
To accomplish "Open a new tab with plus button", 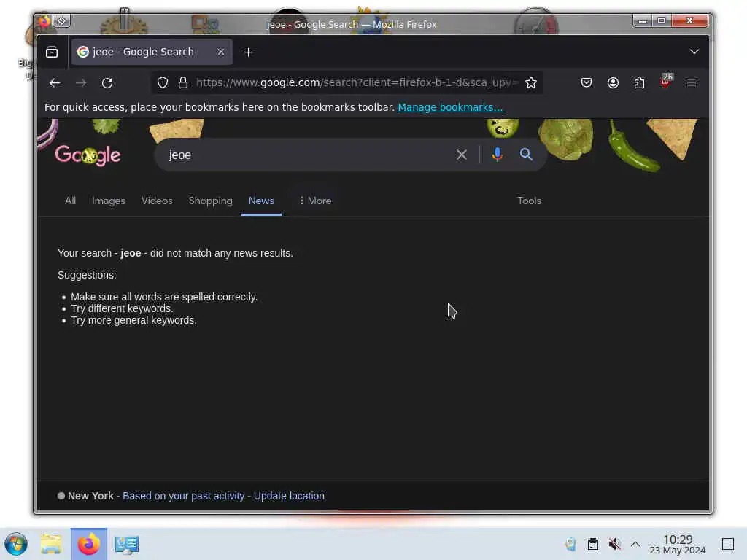I will tap(248, 52).
